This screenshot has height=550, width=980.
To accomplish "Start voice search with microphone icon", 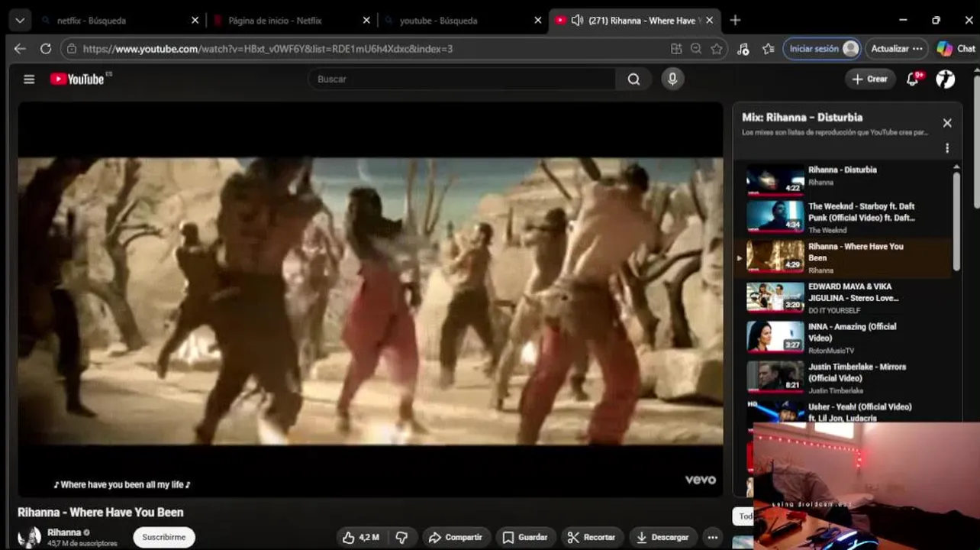I will point(672,79).
